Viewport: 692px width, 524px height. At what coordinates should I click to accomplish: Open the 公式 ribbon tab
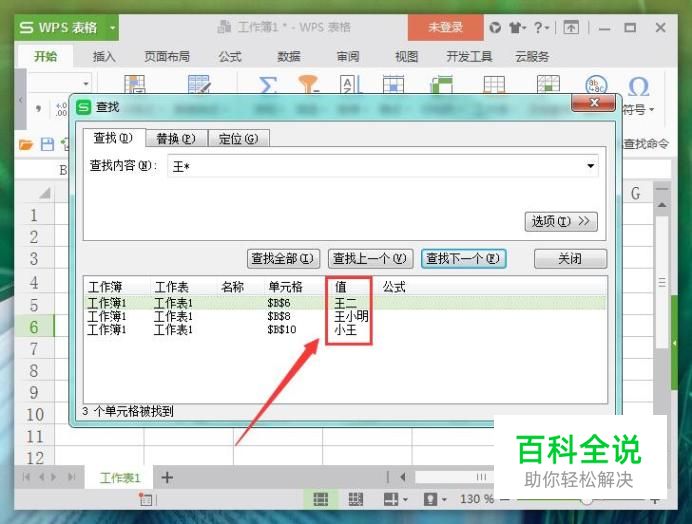coord(230,57)
